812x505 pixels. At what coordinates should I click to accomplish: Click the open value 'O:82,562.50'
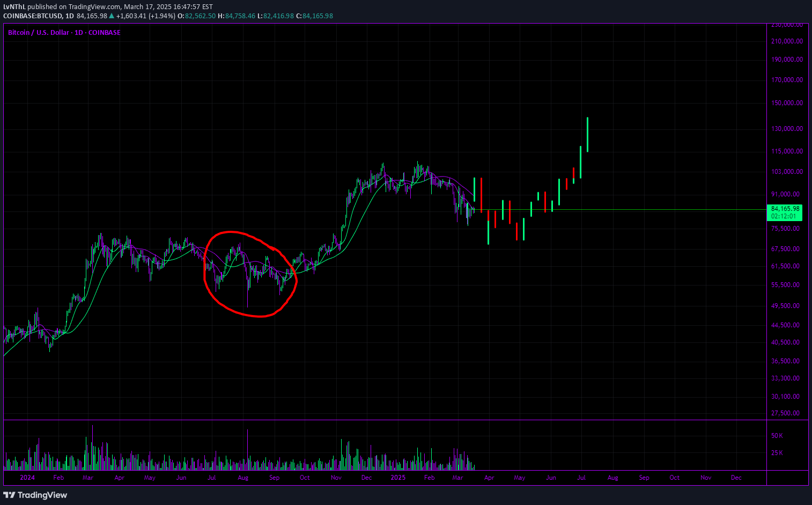coord(197,16)
